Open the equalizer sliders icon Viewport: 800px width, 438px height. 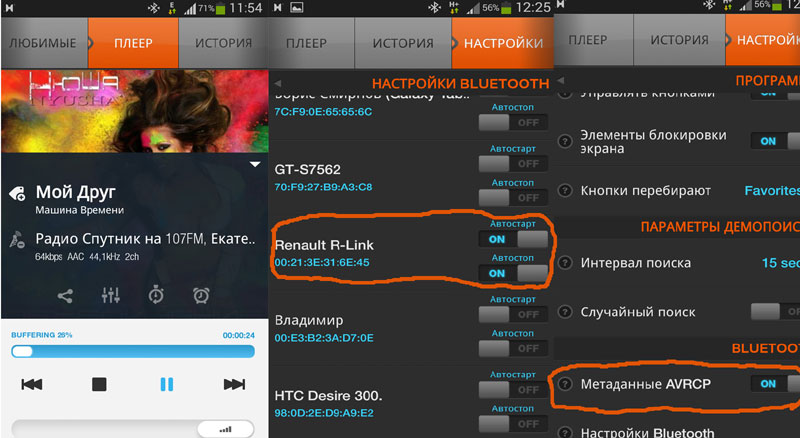coord(111,295)
